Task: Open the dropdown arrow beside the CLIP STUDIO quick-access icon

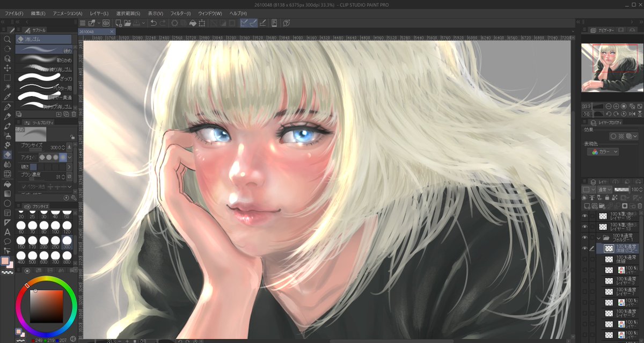Action: [x=99, y=23]
